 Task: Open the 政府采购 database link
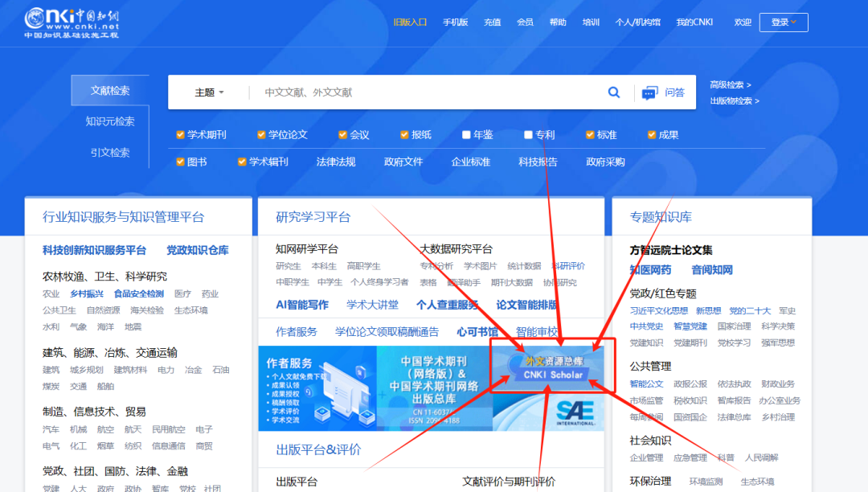click(x=606, y=162)
